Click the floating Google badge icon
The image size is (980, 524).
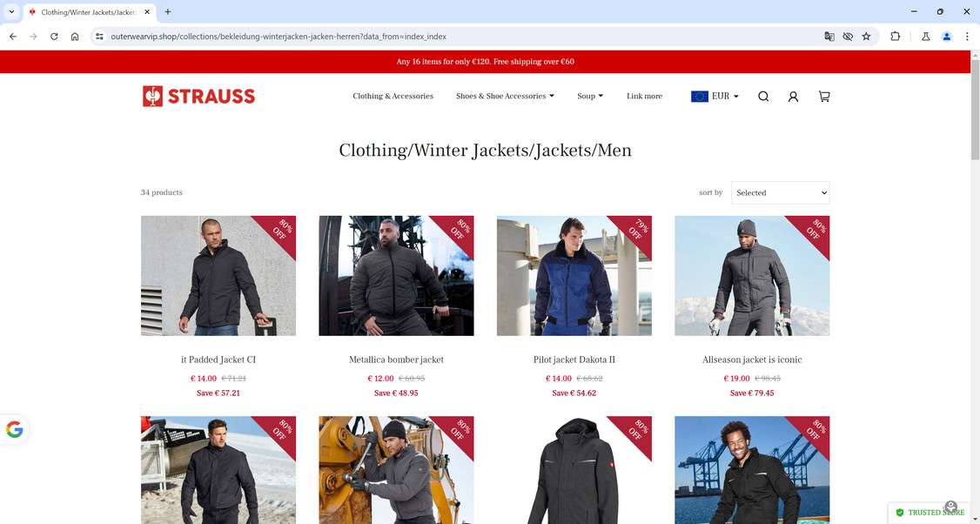pyautogui.click(x=15, y=430)
